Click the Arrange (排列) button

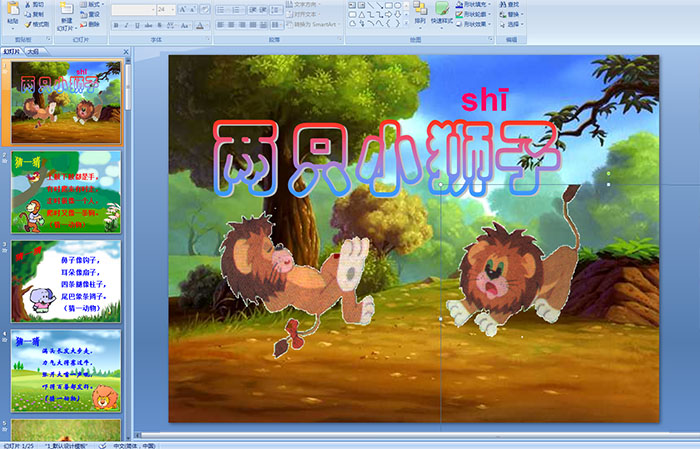(421, 15)
